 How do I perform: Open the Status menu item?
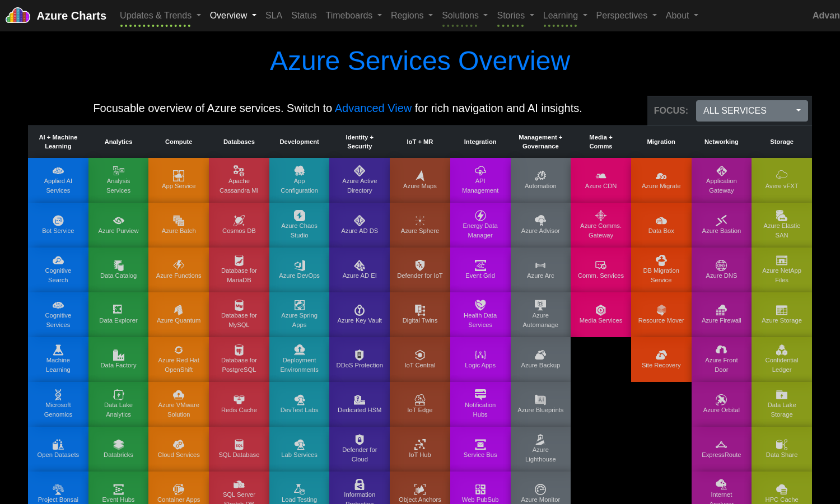pos(304,16)
